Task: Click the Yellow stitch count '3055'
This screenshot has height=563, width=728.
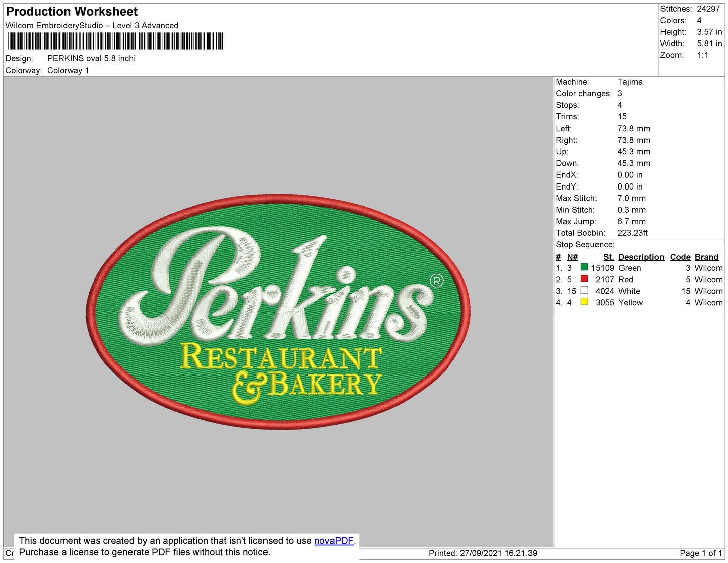Action: pyautogui.click(x=605, y=303)
